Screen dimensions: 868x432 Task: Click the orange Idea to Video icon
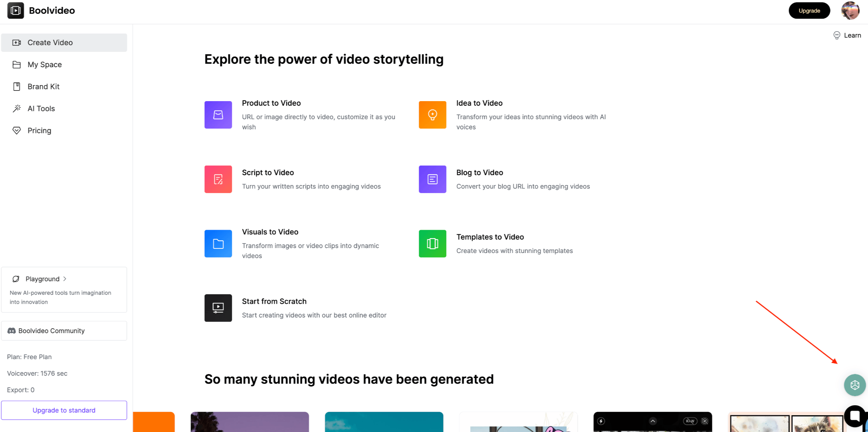pos(432,115)
